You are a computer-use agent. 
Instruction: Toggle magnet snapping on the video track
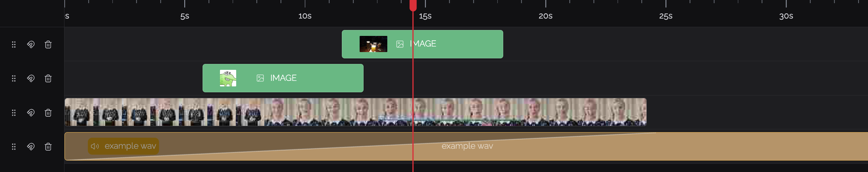click(x=30, y=113)
